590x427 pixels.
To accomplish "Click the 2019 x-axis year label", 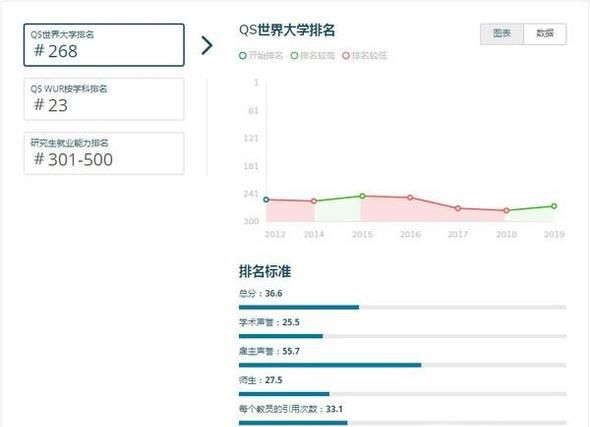I will pos(554,234).
